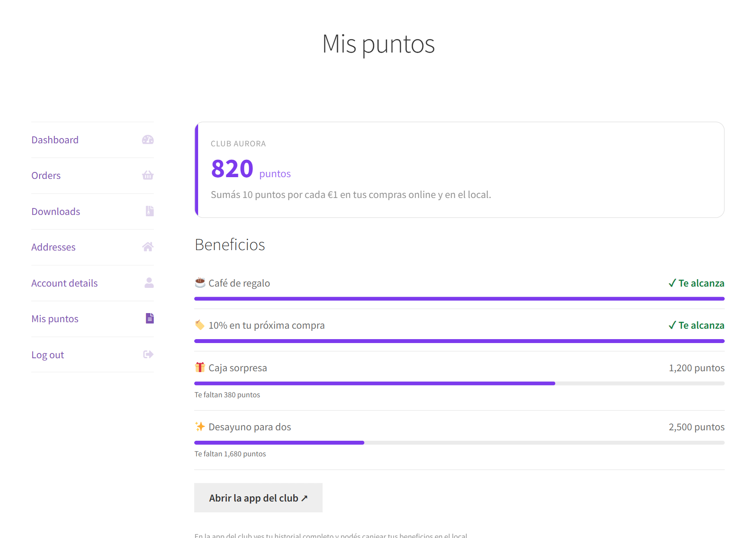Click the Account details user icon
This screenshot has width=756, height=538.
click(149, 283)
